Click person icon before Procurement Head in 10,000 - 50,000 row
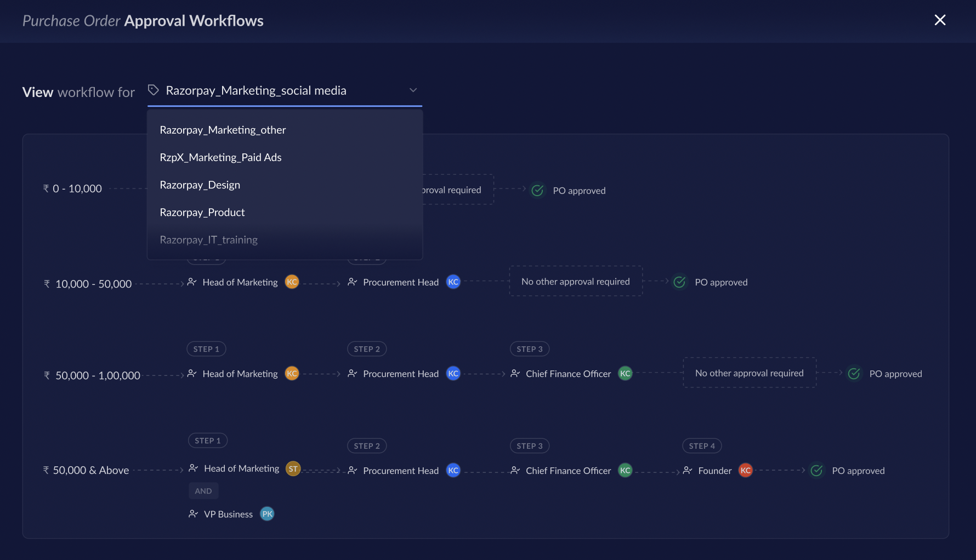Screen dimensions: 976x560 pos(353,282)
